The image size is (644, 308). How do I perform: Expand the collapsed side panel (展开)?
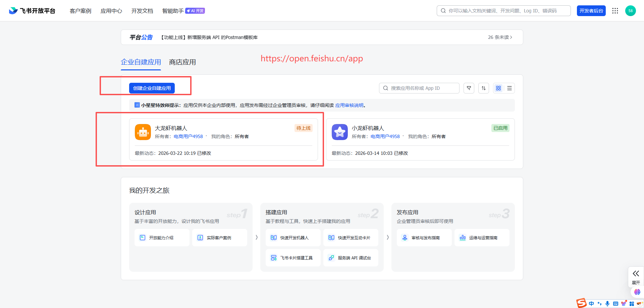pyautogui.click(x=636, y=277)
